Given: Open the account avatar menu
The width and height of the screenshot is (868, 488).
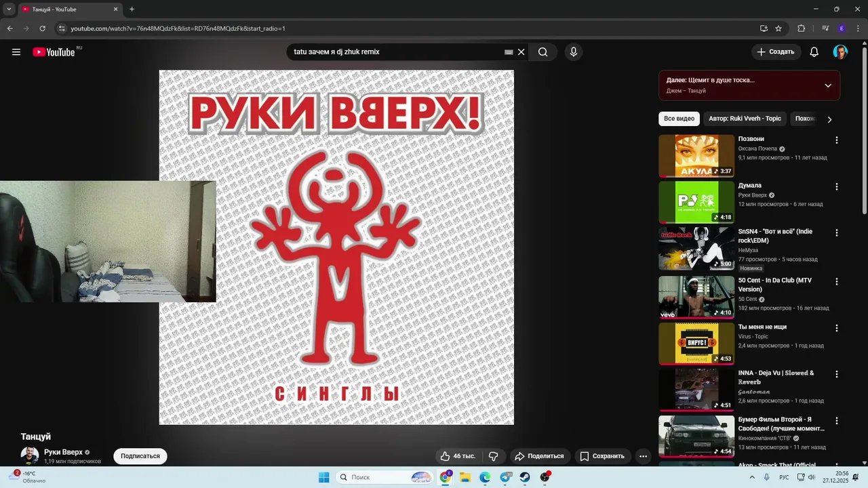Looking at the screenshot, I should click(840, 52).
